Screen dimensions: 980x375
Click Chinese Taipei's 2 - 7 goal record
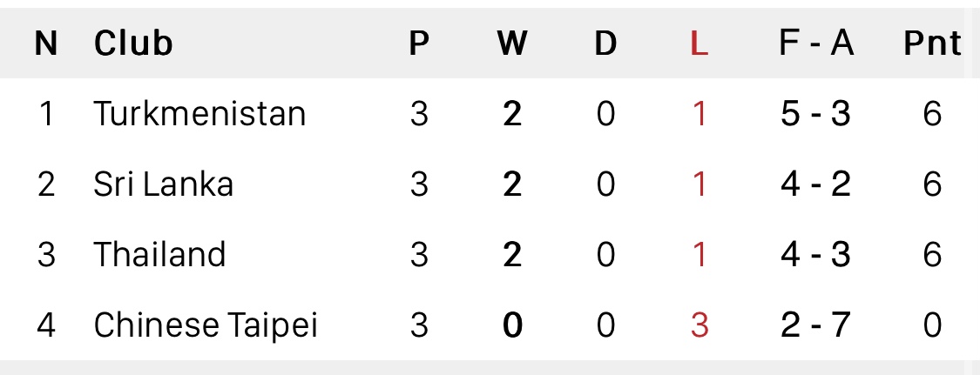(x=815, y=325)
